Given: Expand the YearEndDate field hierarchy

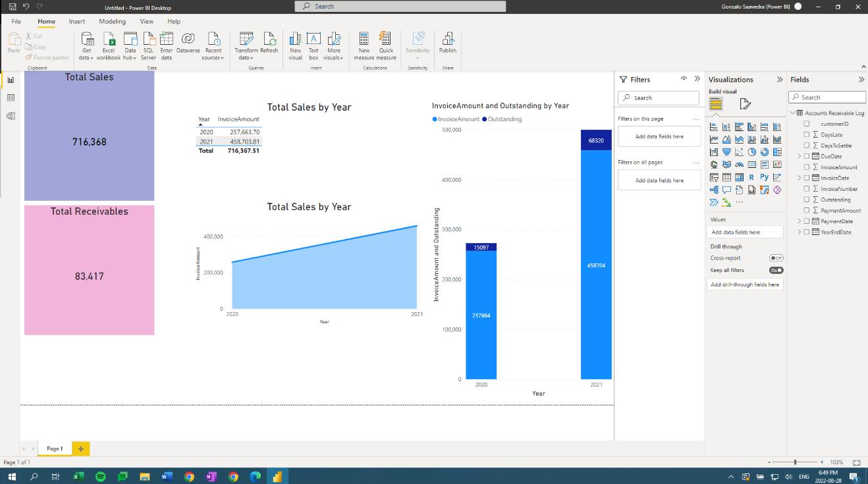Looking at the screenshot, I should click(x=799, y=232).
